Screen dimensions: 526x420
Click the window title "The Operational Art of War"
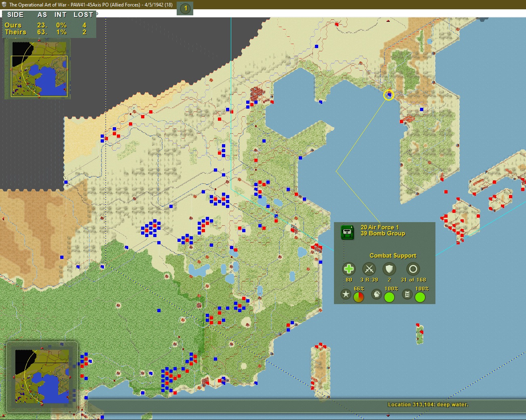coord(38,5)
